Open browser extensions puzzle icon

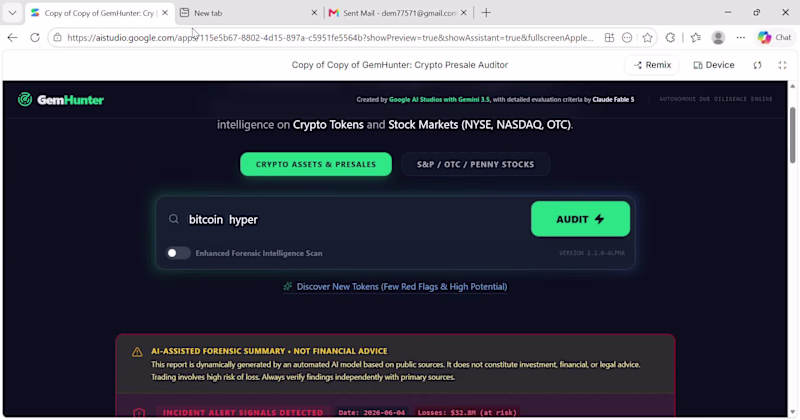(670, 37)
